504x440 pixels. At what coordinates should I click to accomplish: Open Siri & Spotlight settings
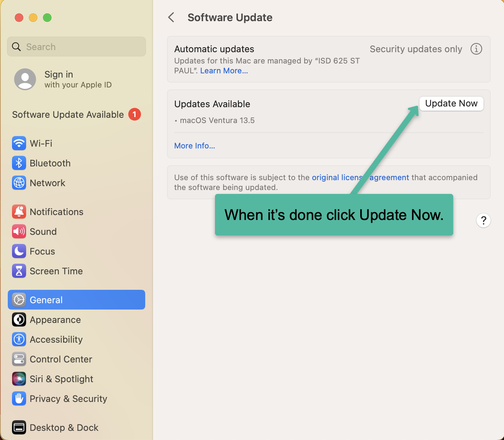pos(76,379)
